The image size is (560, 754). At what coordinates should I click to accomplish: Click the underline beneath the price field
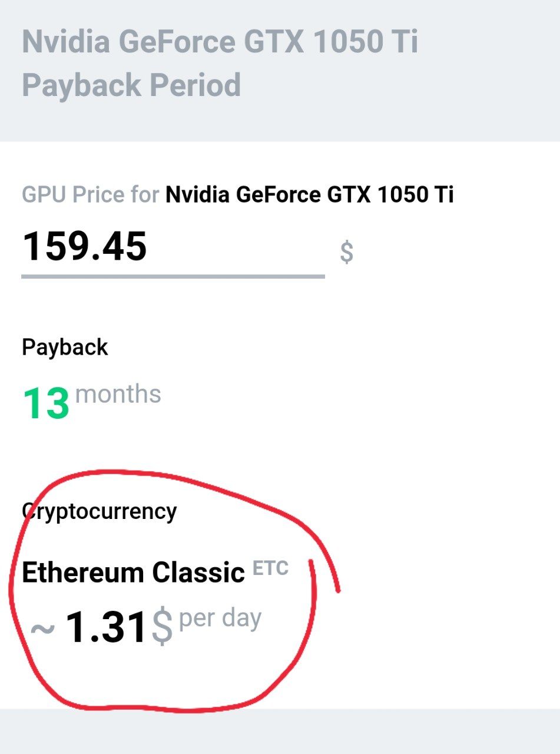[173, 276]
